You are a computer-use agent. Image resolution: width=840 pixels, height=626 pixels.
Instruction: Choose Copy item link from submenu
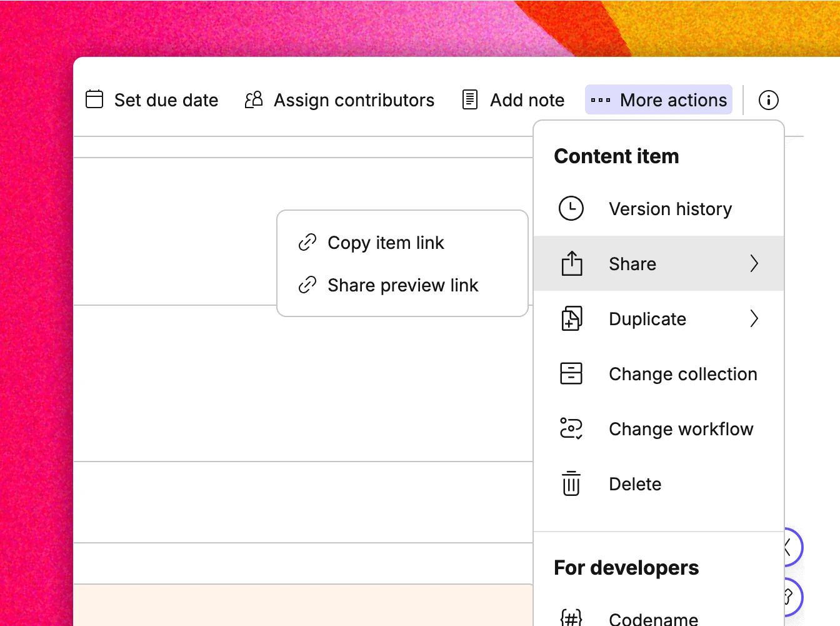(x=386, y=243)
